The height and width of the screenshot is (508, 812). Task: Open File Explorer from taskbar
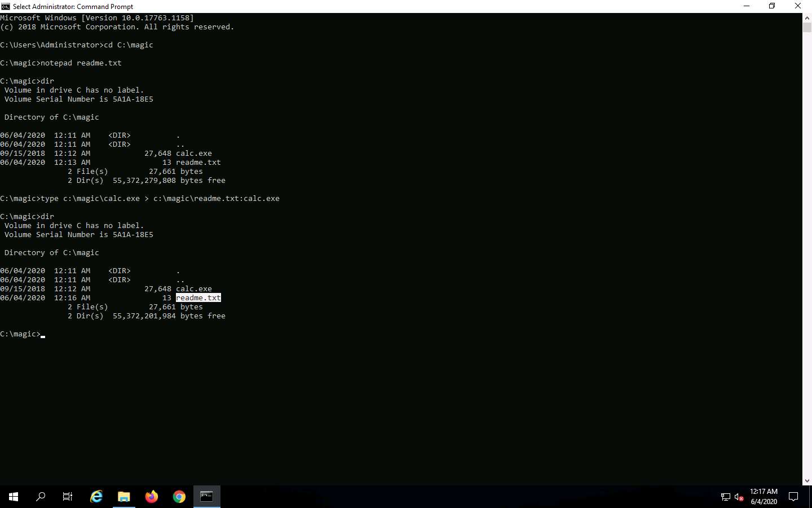click(124, 497)
